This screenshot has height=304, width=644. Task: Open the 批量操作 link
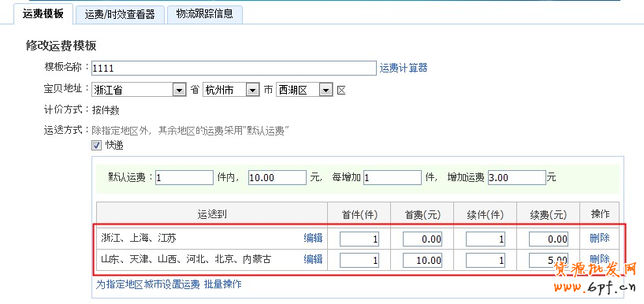223,284
